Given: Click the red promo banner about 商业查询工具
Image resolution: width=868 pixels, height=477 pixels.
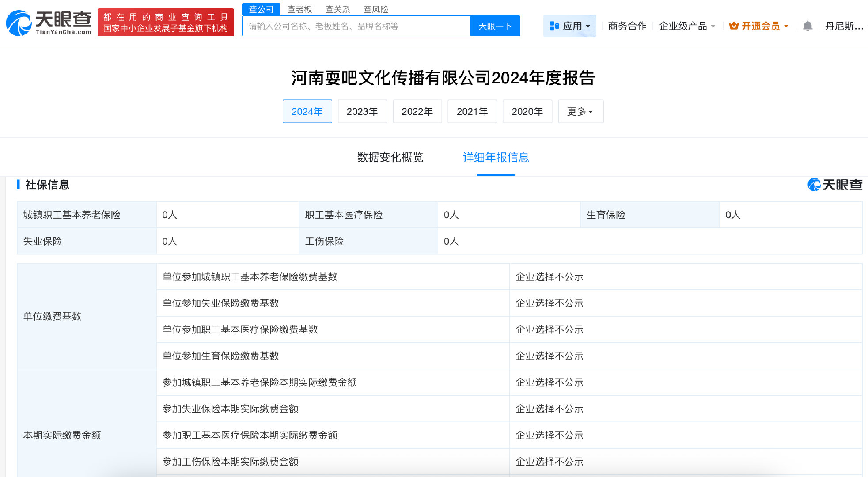Looking at the screenshot, I should 166,22.
